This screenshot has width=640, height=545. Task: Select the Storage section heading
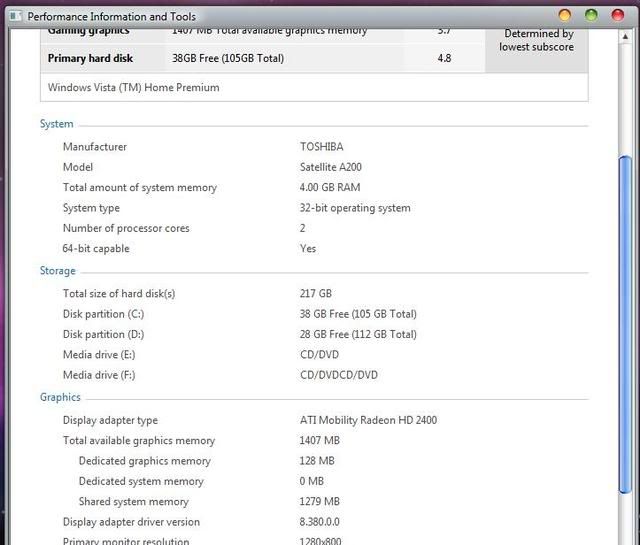[58, 271]
